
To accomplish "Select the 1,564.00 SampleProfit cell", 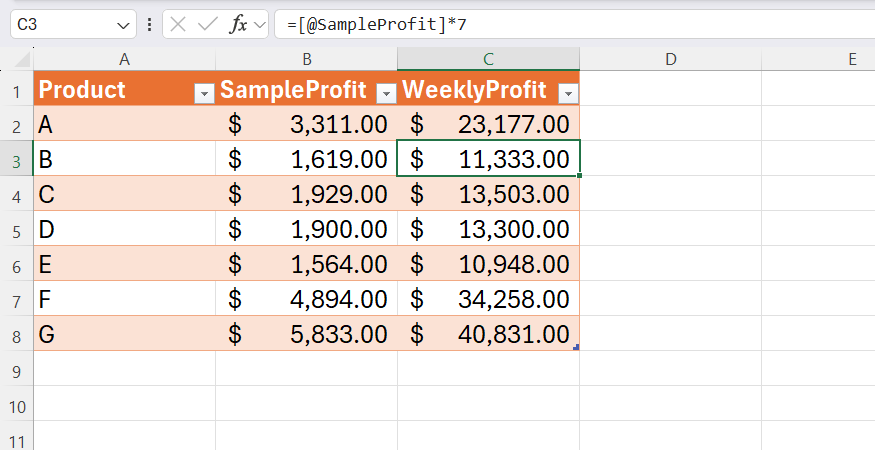I will [x=306, y=264].
